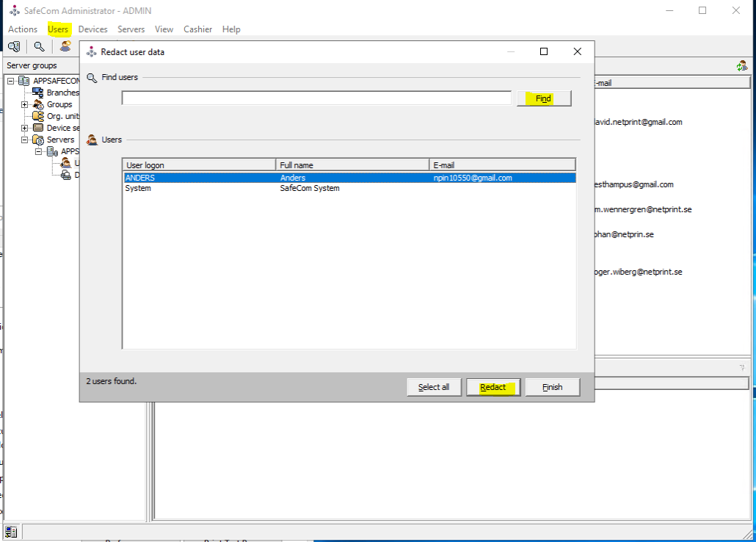Click the APPS server node icon
756x542 pixels.
coord(53,151)
